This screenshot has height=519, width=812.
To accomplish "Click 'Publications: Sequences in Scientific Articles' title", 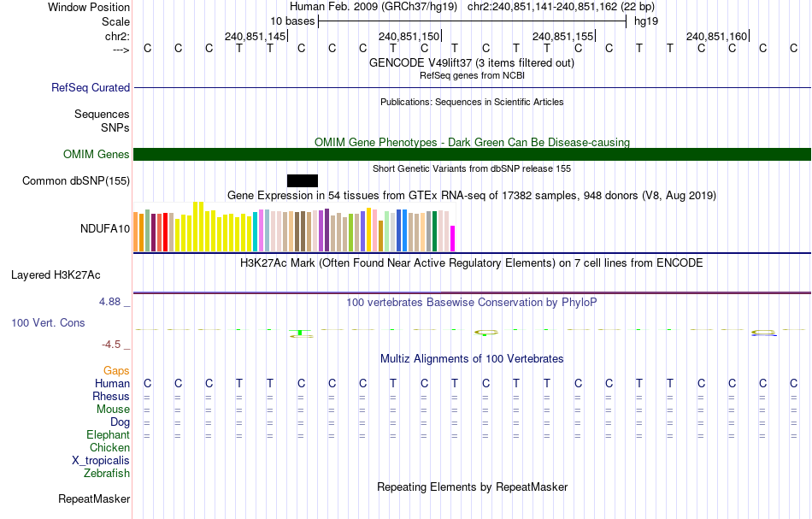I will pyautogui.click(x=472, y=102).
